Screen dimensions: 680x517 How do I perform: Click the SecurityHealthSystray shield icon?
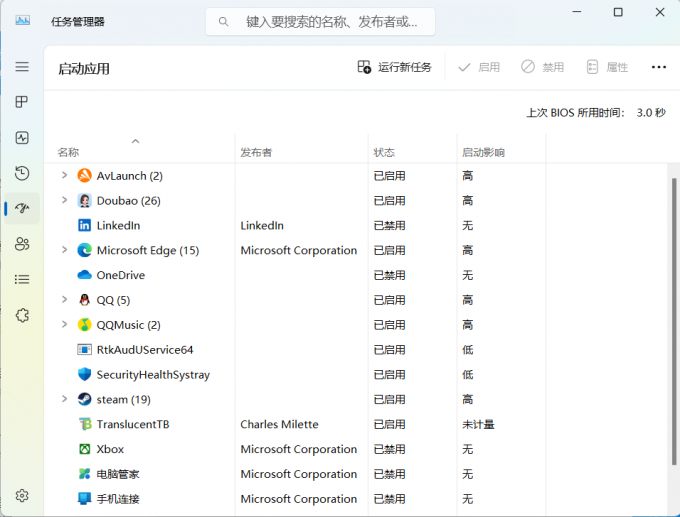(x=85, y=374)
